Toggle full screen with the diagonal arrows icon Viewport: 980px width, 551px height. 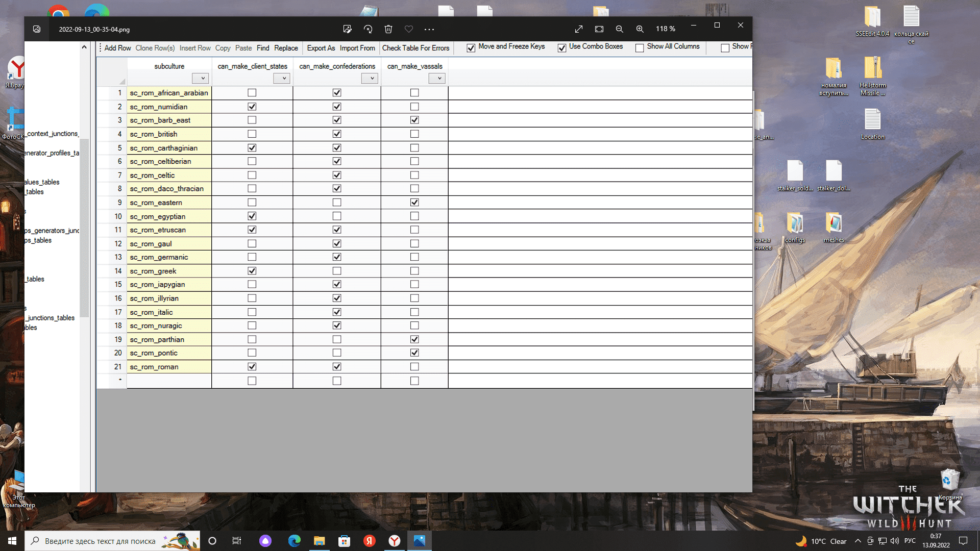(x=579, y=29)
